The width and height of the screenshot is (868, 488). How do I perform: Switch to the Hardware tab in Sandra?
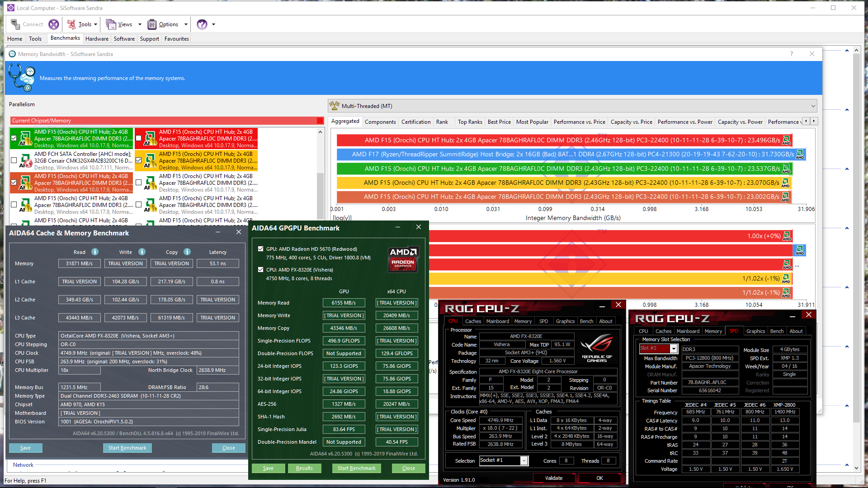[x=97, y=39]
